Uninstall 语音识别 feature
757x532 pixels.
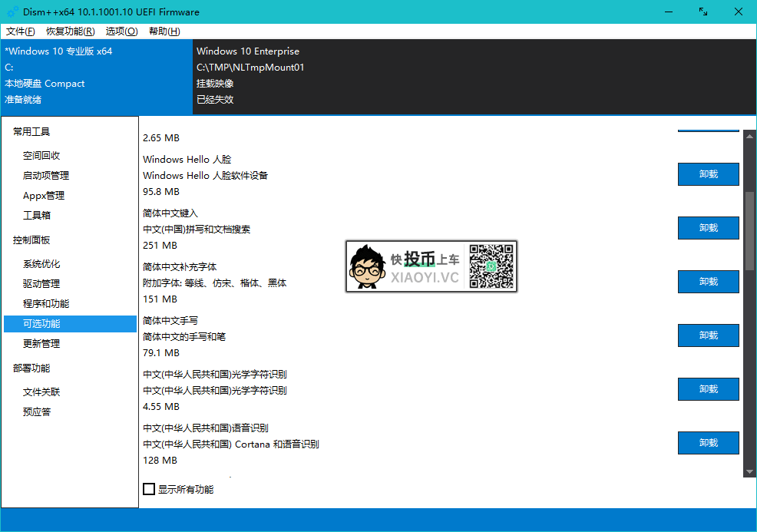pyautogui.click(x=708, y=443)
